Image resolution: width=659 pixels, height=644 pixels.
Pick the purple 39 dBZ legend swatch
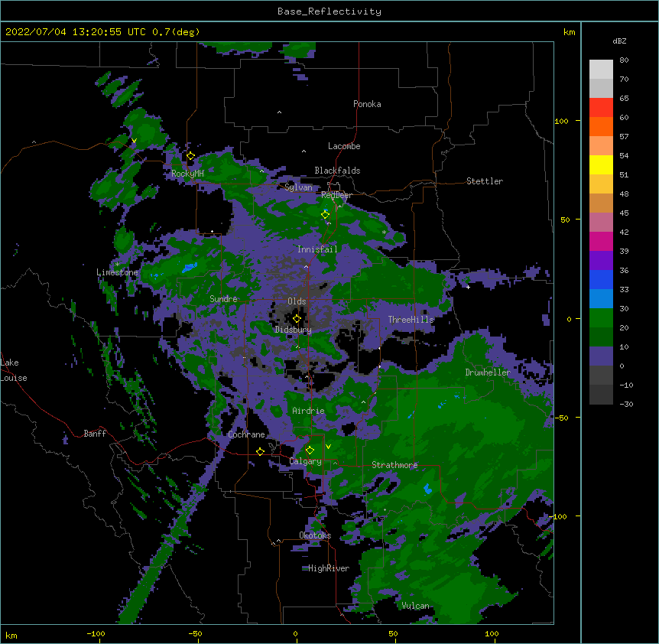pos(601,260)
